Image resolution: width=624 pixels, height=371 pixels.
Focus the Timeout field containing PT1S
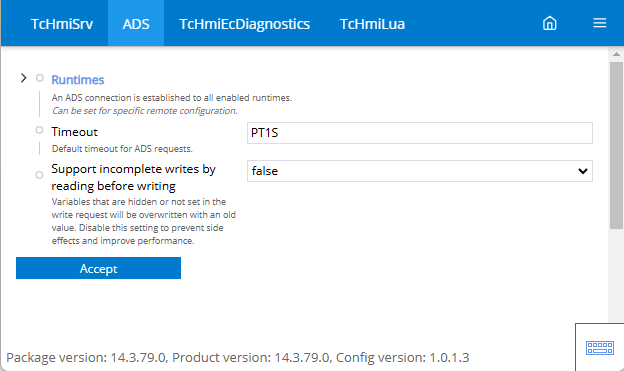point(419,133)
